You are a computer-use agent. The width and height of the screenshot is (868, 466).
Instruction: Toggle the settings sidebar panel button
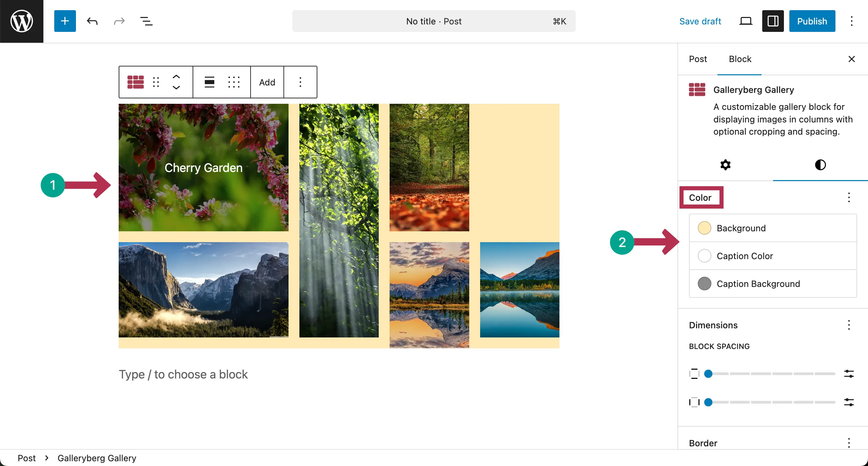[773, 21]
